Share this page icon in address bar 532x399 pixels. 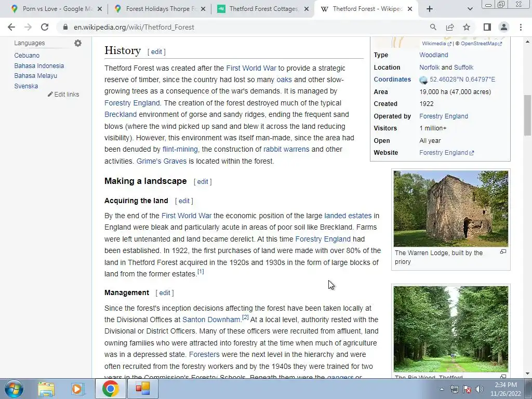(x=450, y=27)
